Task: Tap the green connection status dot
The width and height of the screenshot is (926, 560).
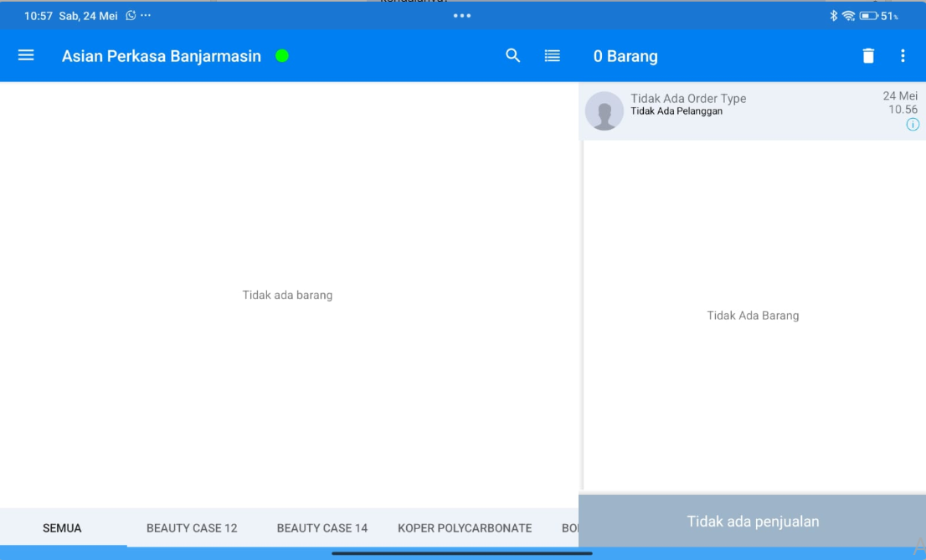Action: pyautogui.click(x=282, y=56)
